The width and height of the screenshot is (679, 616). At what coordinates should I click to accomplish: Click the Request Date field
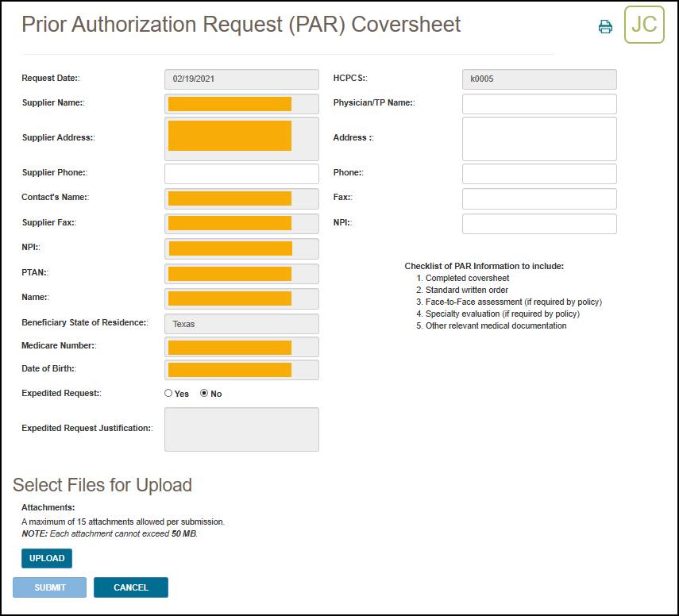pos(241,79)
